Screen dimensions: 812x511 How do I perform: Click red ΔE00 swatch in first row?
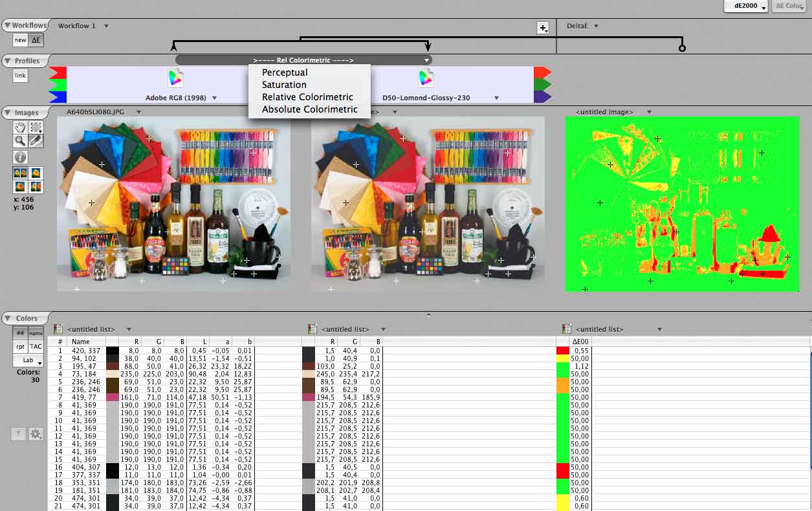(562, 351)
